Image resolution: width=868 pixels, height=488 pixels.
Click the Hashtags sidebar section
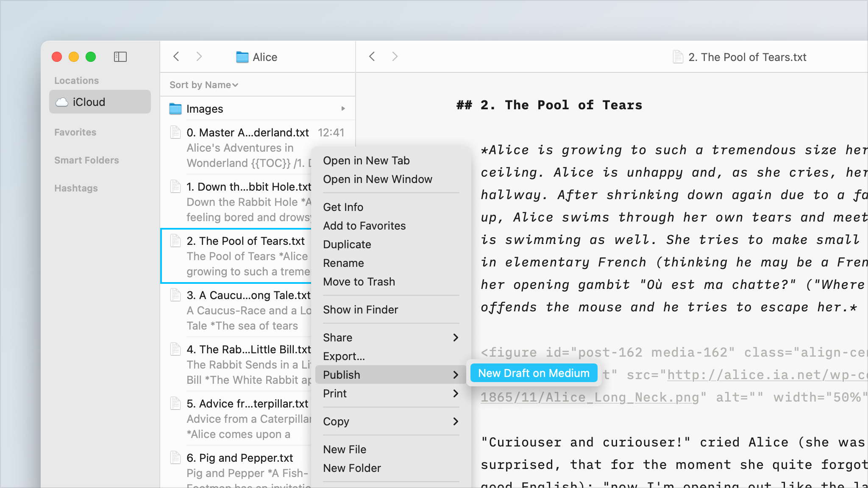click(x=76, y=188)
